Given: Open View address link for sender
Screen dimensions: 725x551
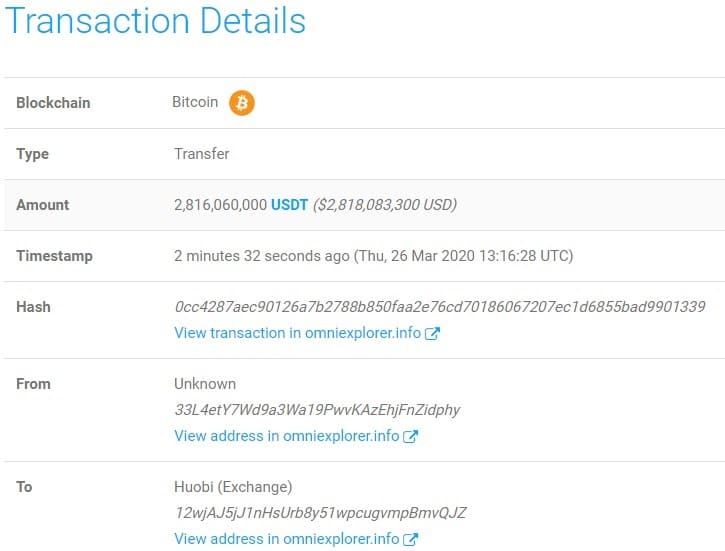Looking at the screenshot, I should tap(286, 436).
